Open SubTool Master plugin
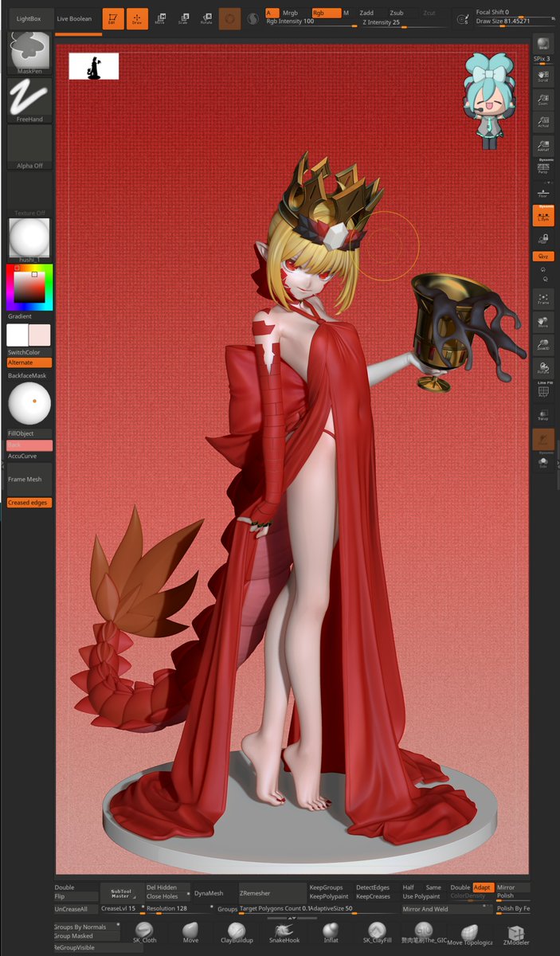Viewport: 560px width, 956px height. click(x=121, y=893)
